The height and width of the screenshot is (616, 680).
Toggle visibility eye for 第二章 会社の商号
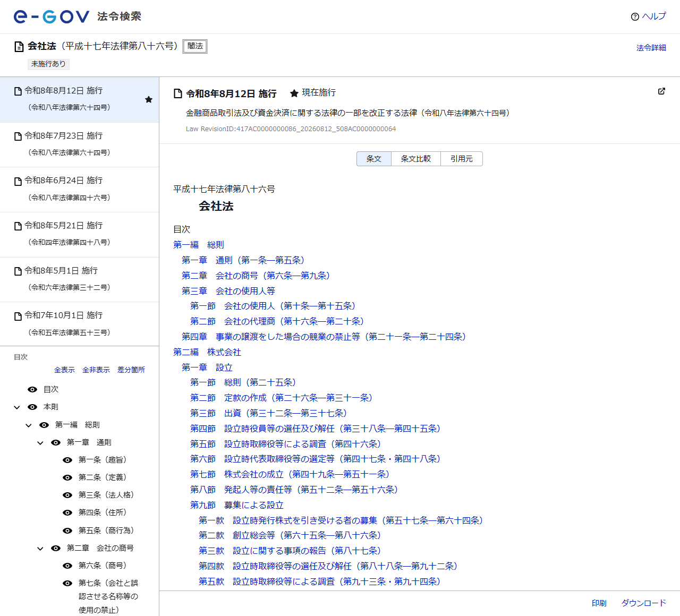[56, 548]
